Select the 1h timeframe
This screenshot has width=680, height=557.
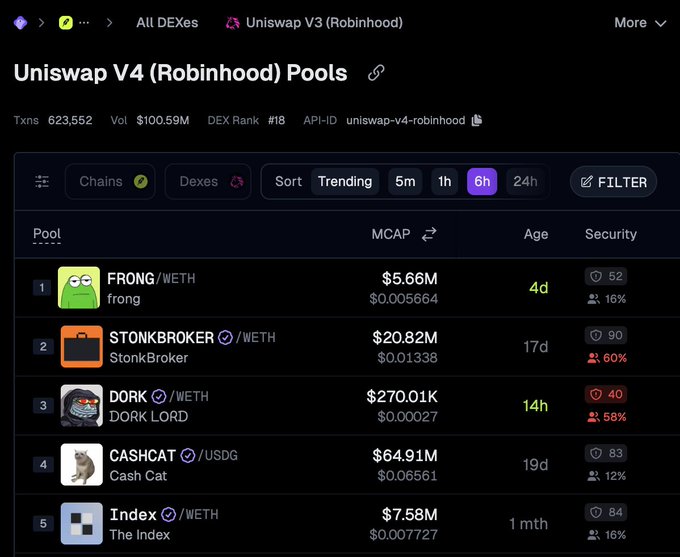point(445,181)
